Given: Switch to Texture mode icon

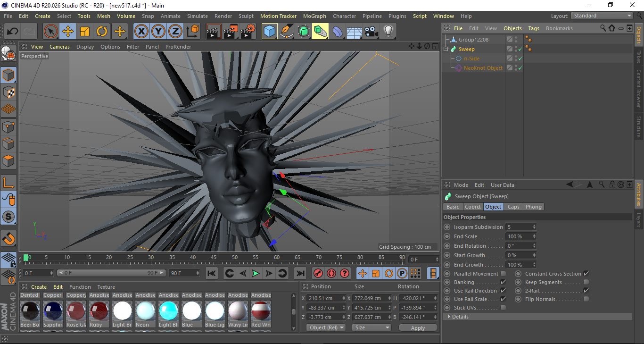Looking at the screenshot, I should click(x=8, y=92).
